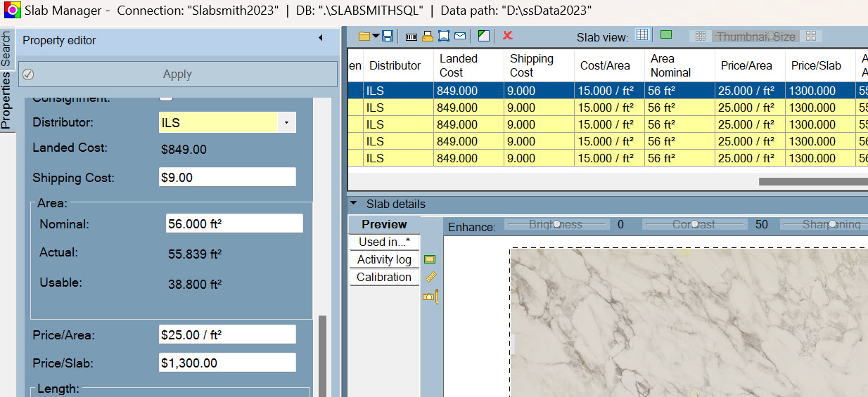Open the Calibration tab button
The image size is (868, 397).
[384, 277]
